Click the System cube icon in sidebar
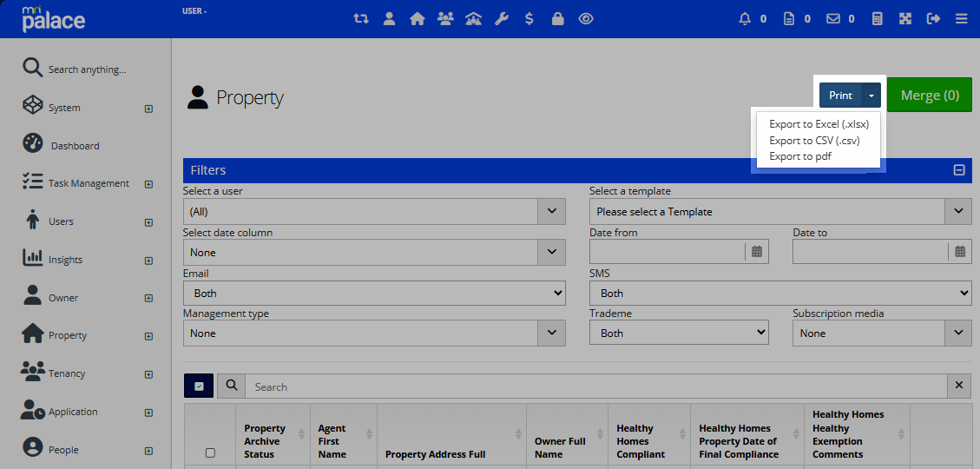The image size is (980, 469). point(32,106)
